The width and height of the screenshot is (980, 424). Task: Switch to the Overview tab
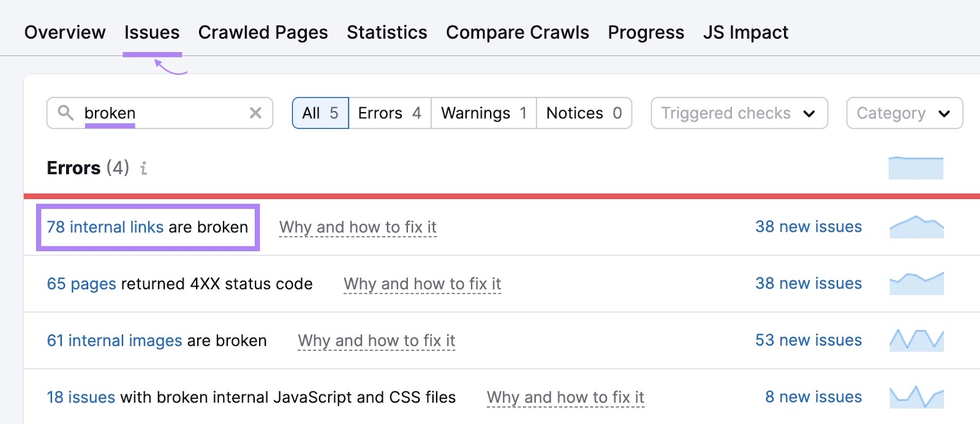pyautogui.click(x=64, y=32)
